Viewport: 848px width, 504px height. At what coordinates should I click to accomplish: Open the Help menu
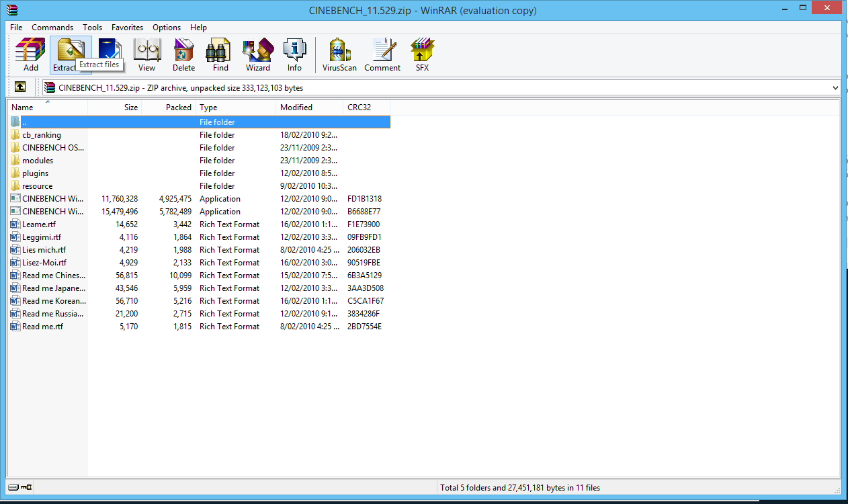tap(198, 28)
